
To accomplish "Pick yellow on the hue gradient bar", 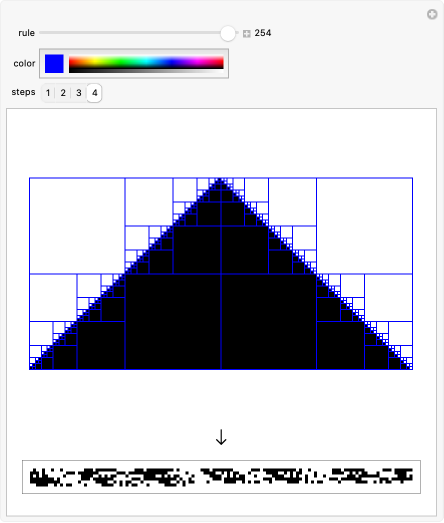I will tap(95, 61).
